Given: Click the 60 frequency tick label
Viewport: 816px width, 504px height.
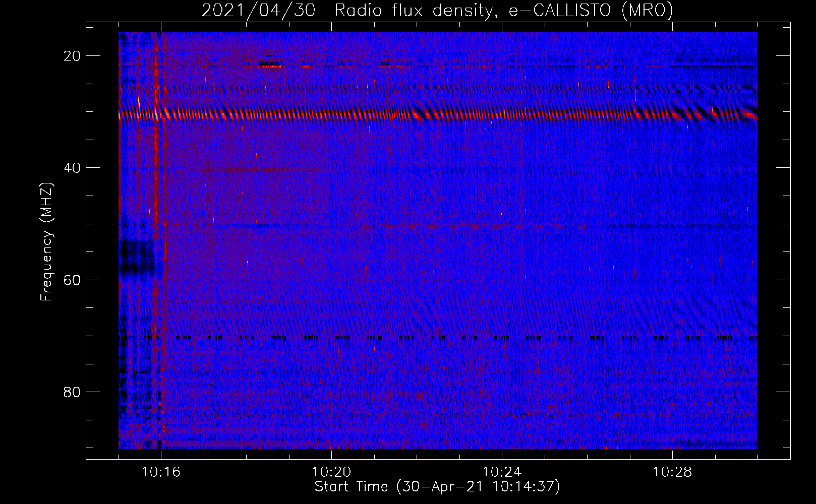Looking at the screenshot, I should (x=72, y=280).
